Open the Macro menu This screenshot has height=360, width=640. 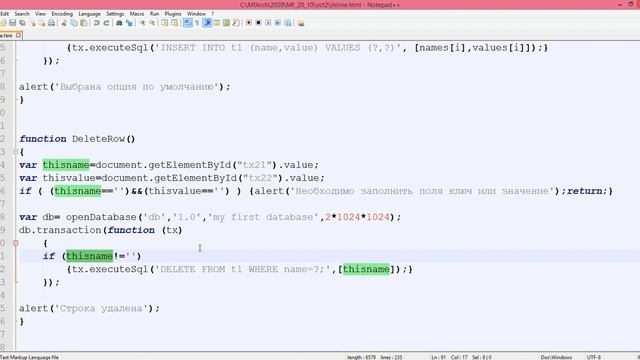137,14
